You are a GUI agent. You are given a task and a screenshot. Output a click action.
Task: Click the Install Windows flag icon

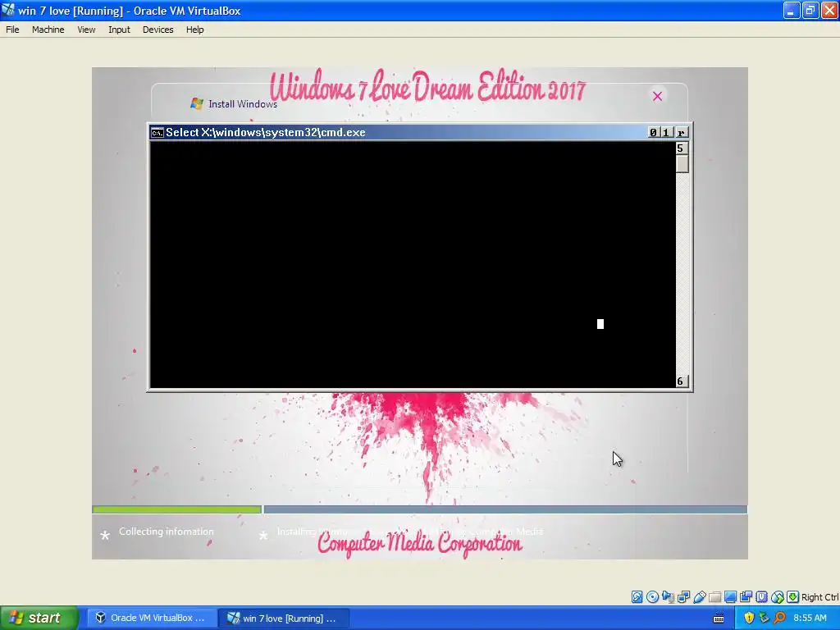(197, 103)
